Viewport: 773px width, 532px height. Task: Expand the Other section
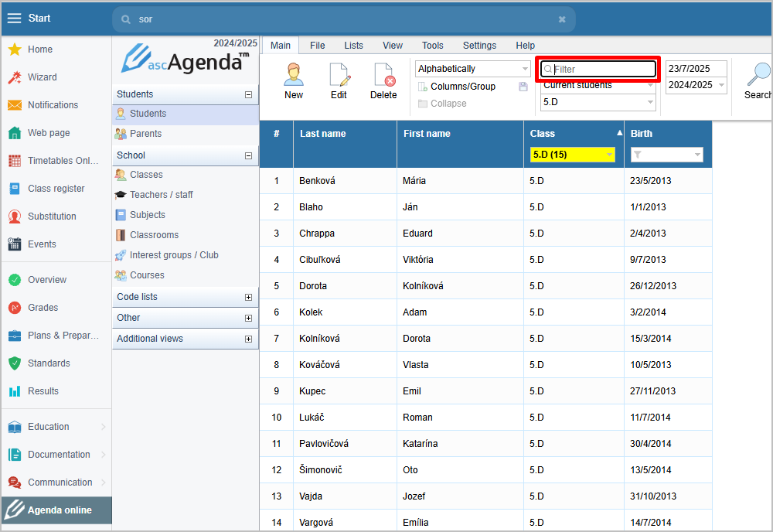248,318
